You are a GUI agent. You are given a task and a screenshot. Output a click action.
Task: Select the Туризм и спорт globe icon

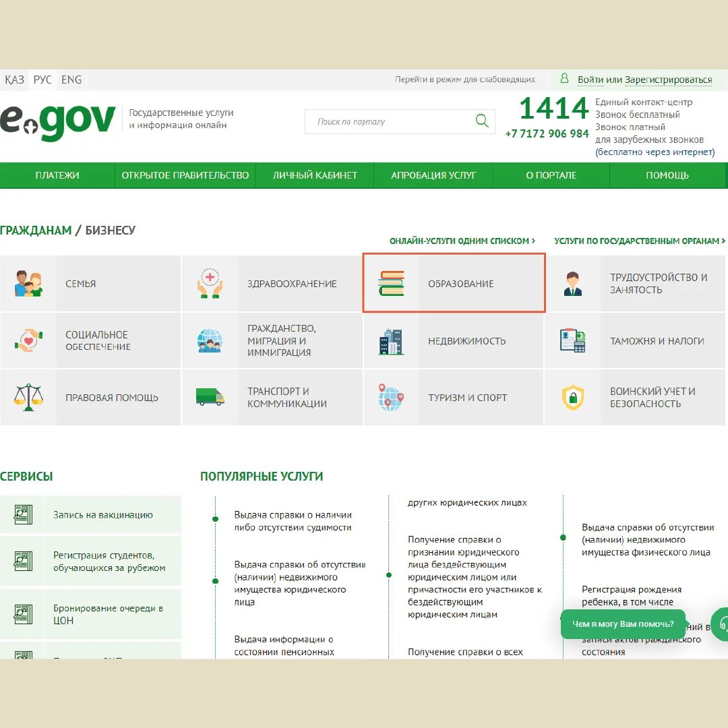(392, 397)
